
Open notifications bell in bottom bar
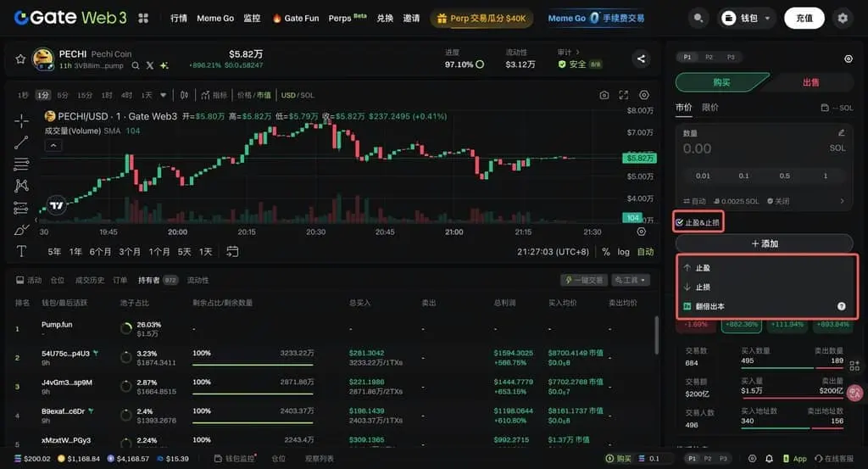point(769,459)
